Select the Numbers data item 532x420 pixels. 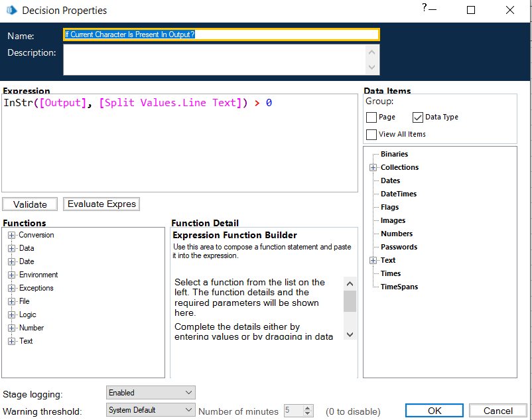point(395,234)
